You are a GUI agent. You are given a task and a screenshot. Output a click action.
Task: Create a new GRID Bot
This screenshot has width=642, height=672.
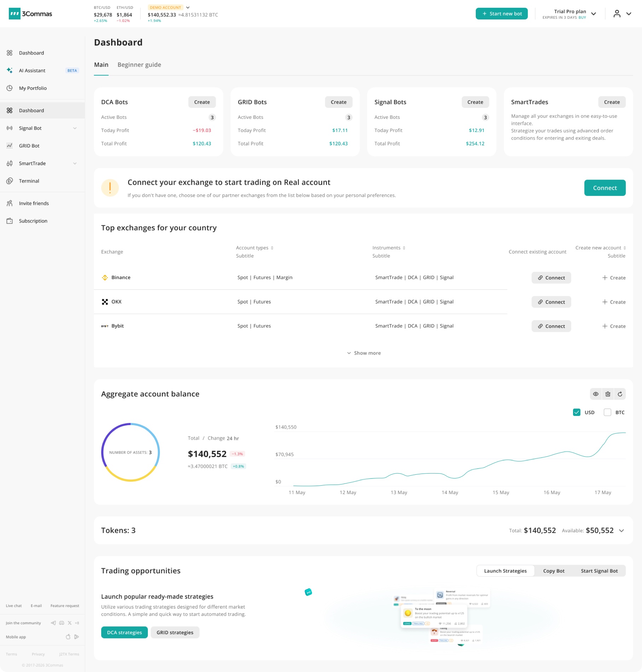click(339, 102)
